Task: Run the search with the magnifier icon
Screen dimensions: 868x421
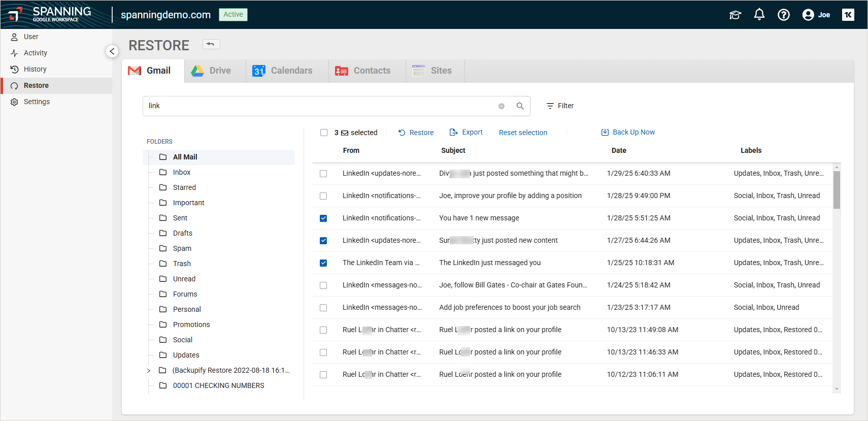Action: 520,106
